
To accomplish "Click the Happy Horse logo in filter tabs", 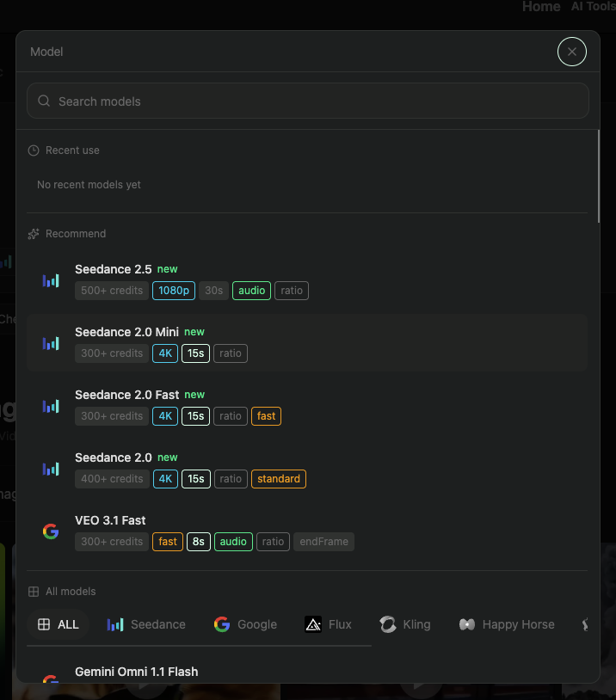I will [467, 624].
